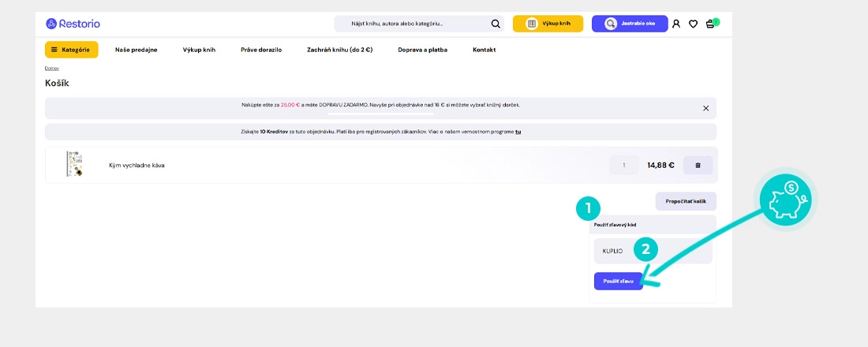The width and height of the screenshot is (868, 347).
Task: Click the Použiť zľavu button
Action: (619, 281)
